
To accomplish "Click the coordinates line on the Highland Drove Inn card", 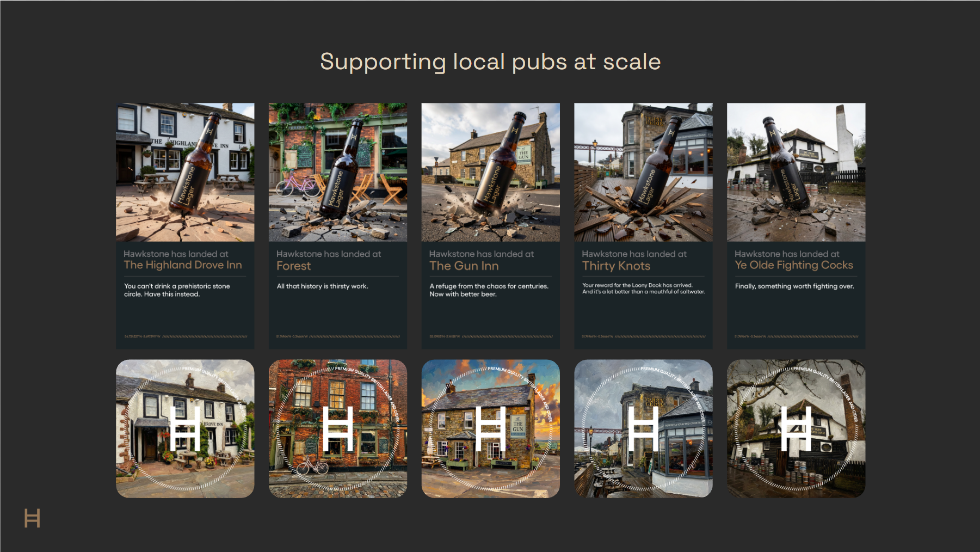I will 186,336.
